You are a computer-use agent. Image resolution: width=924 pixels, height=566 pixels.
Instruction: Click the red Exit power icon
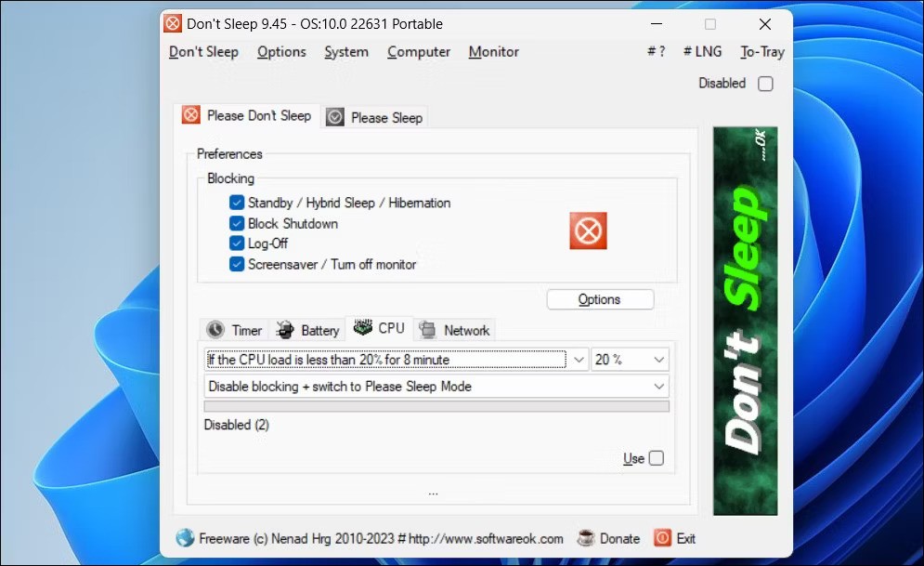pos(662,538)
